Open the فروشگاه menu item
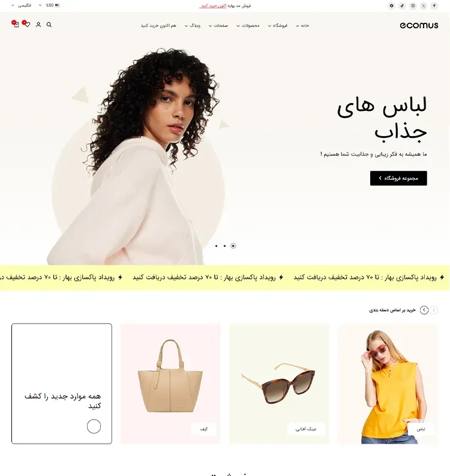This screenshot has height=476, width=450. (277, 26)
